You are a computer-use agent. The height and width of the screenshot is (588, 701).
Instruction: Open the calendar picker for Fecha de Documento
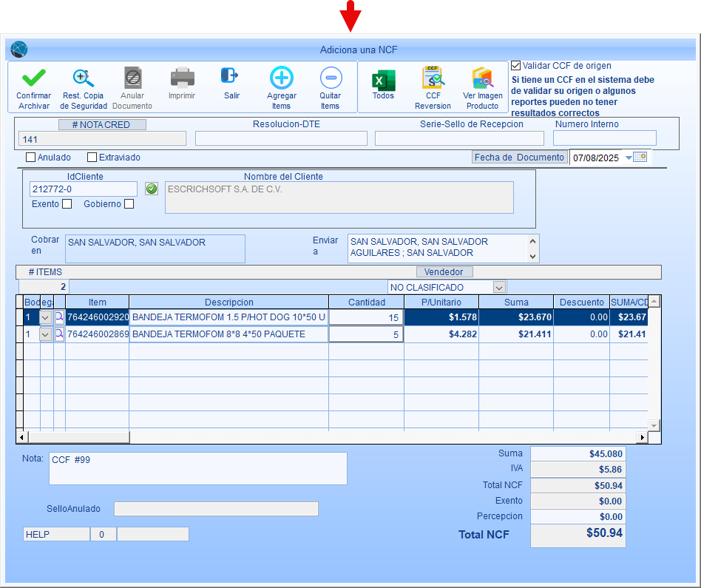[x=640, y=157]
